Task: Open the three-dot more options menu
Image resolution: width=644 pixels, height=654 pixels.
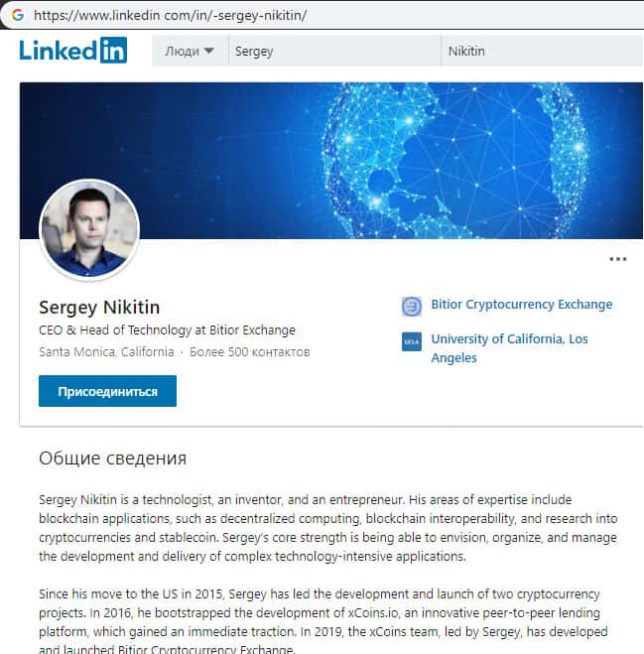Action: (x=617, y=259)
